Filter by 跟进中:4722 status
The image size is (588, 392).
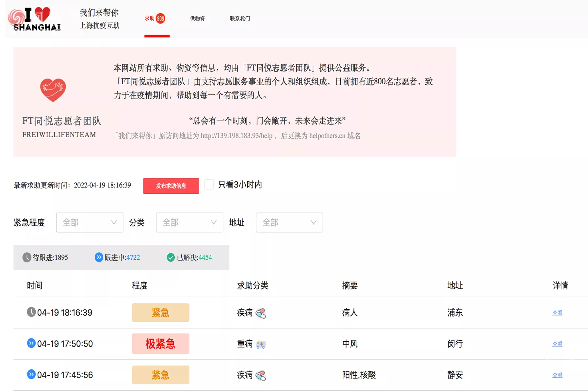[117, 257]
